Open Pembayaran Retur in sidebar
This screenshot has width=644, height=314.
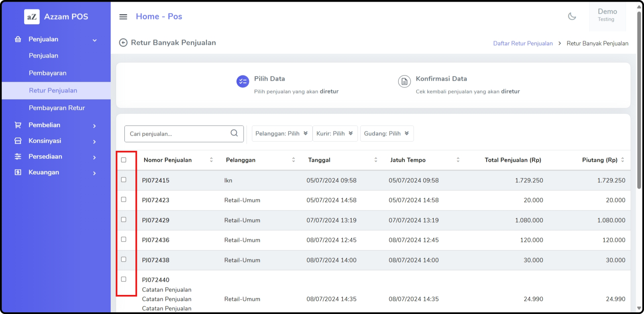point(57,108)
